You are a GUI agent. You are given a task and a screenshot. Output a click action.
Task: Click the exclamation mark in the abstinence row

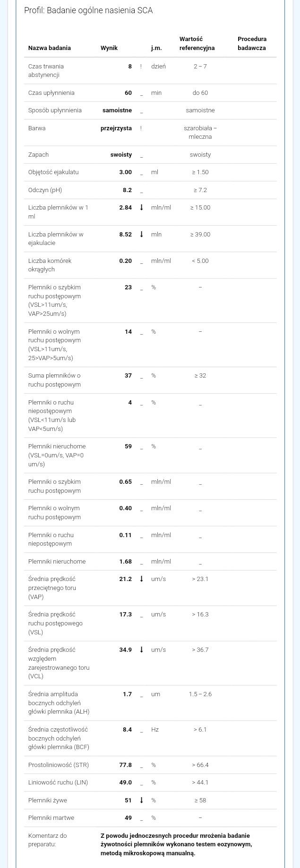pos(141,67)
